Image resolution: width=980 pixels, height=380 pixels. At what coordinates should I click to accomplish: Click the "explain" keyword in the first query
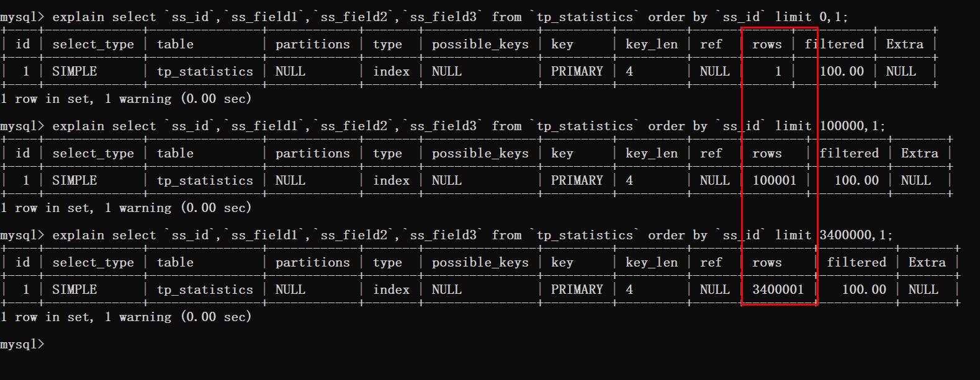click(78, 17)
